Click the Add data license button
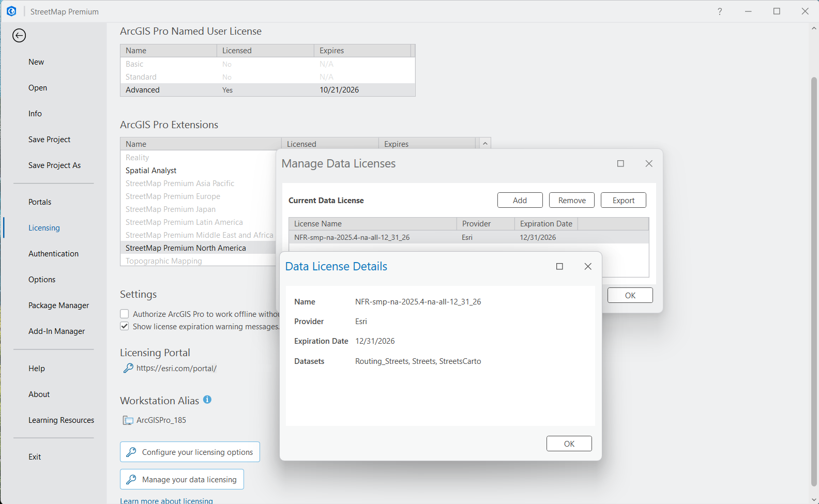The width and height of the screenshot is (819, 504). pyautogui.click(x=520, y=200)
